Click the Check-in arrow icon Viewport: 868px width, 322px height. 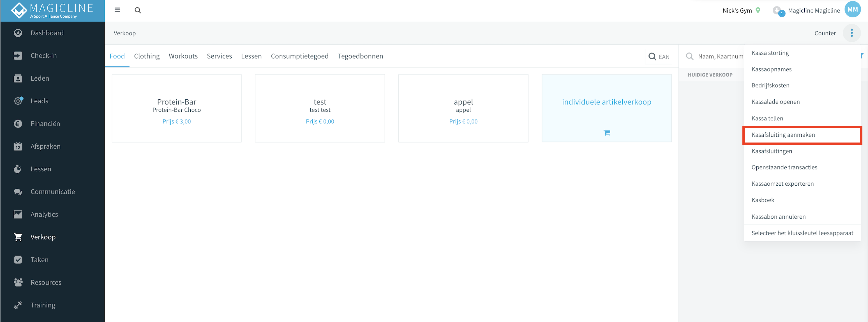[x=18, y=55]
